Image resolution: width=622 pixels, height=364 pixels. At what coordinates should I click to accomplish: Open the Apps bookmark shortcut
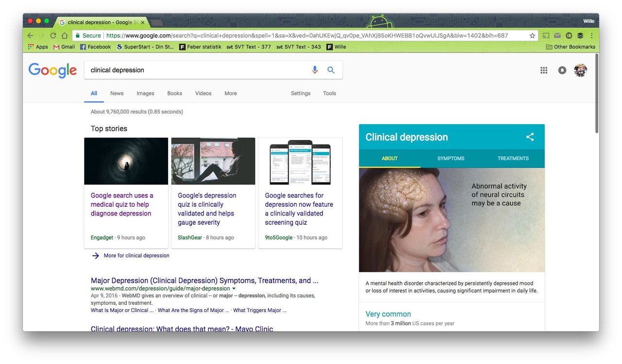tap(38, 47)
